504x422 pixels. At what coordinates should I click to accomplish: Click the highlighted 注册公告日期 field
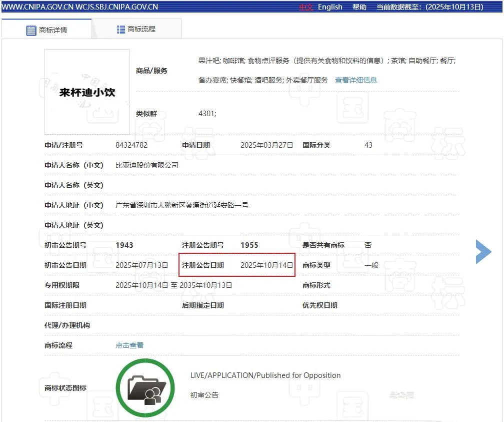(236, 265)
